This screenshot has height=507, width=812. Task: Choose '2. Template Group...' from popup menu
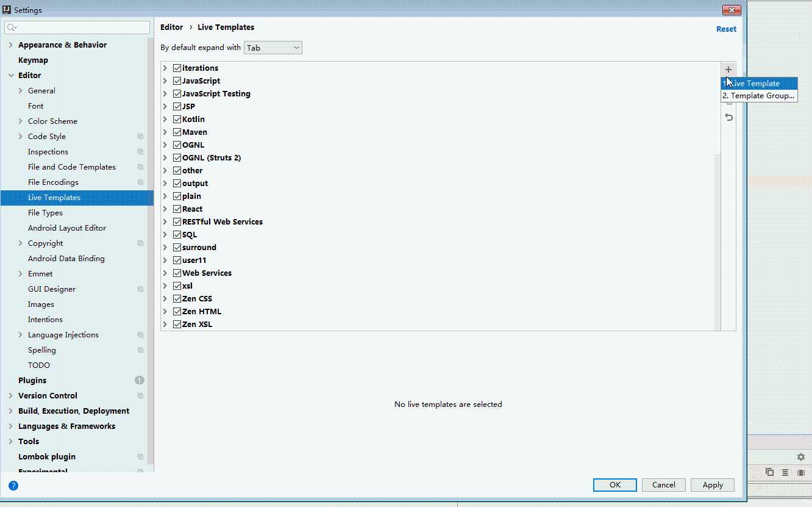(759, 96)
